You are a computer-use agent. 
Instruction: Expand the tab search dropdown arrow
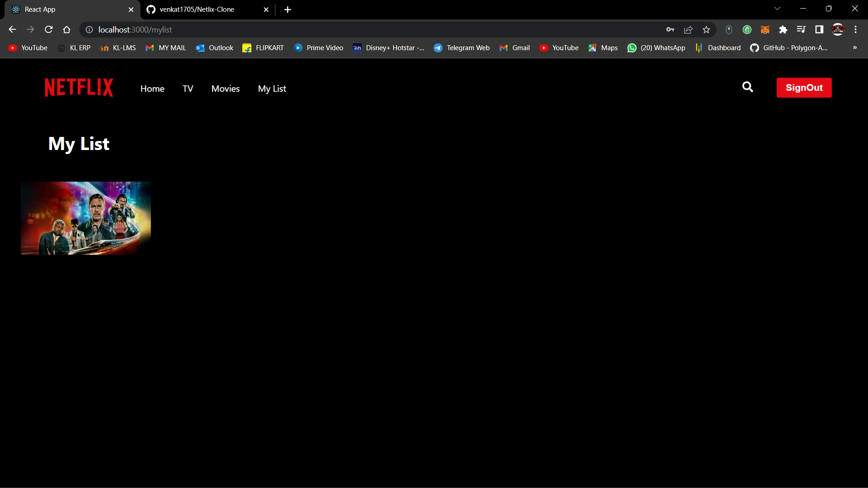(778, 9)
